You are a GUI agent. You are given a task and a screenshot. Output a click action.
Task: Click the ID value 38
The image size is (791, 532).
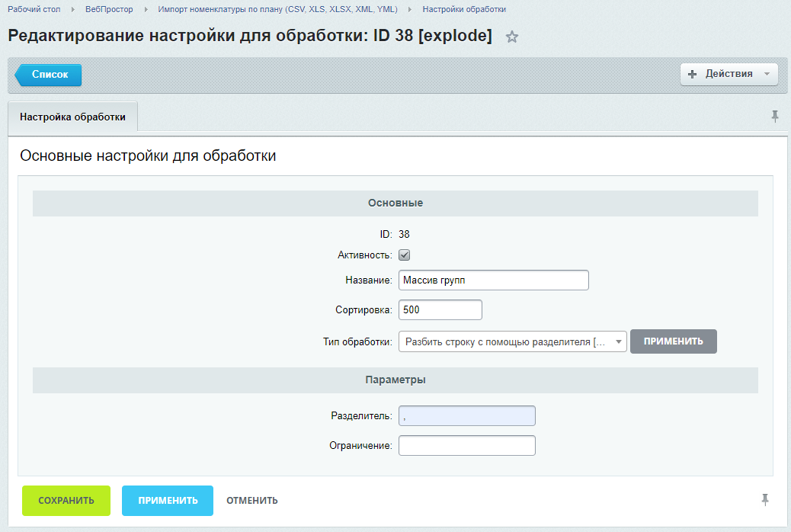pos(404,234)
